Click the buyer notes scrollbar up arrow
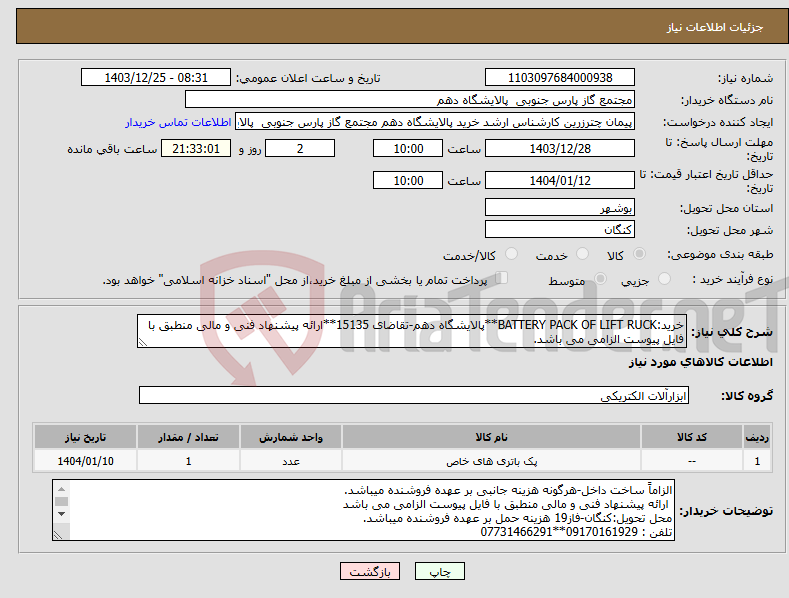This screenshot has width=789, height=598. click(x=61, y=489)
